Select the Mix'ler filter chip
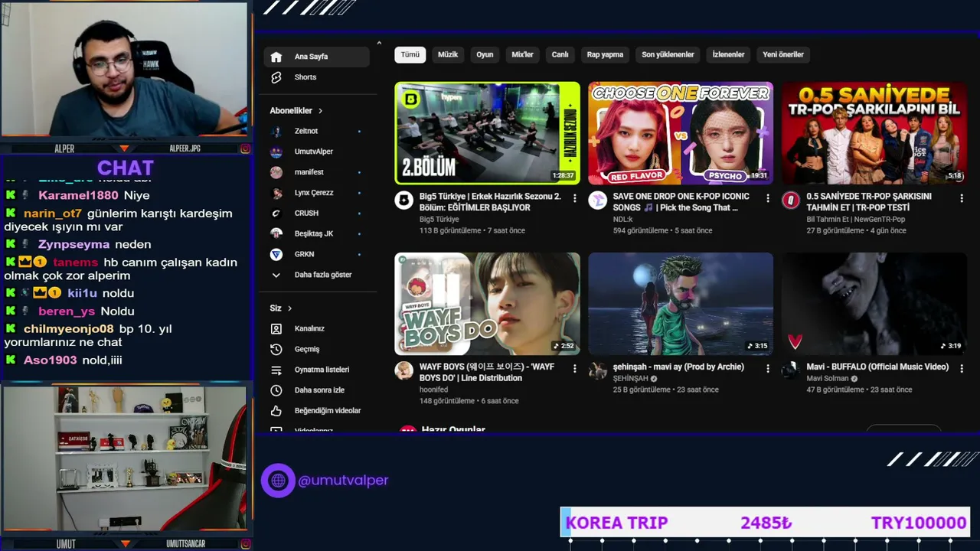Viewport: 980px width, 551px height. click(522, 54)
